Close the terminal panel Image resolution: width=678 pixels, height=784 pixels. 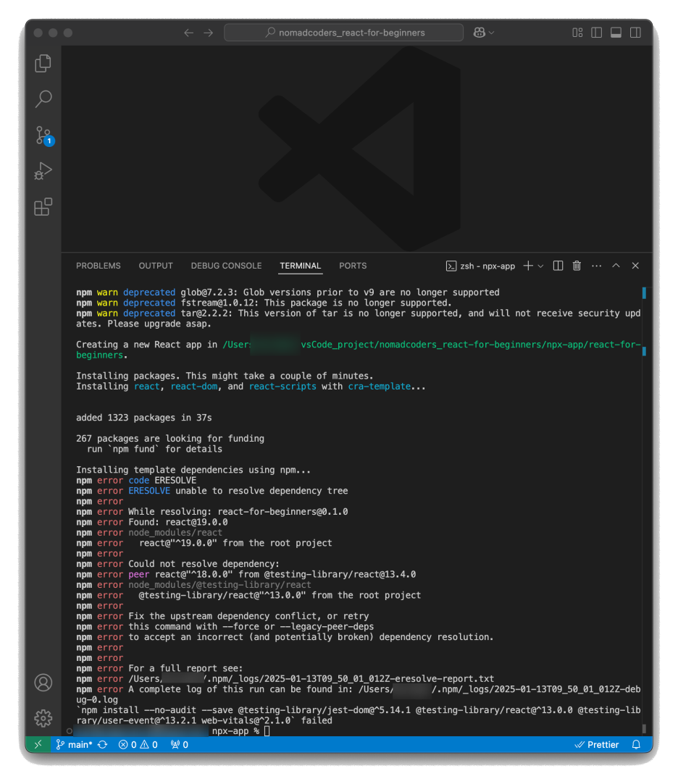(x=635, y=266)
